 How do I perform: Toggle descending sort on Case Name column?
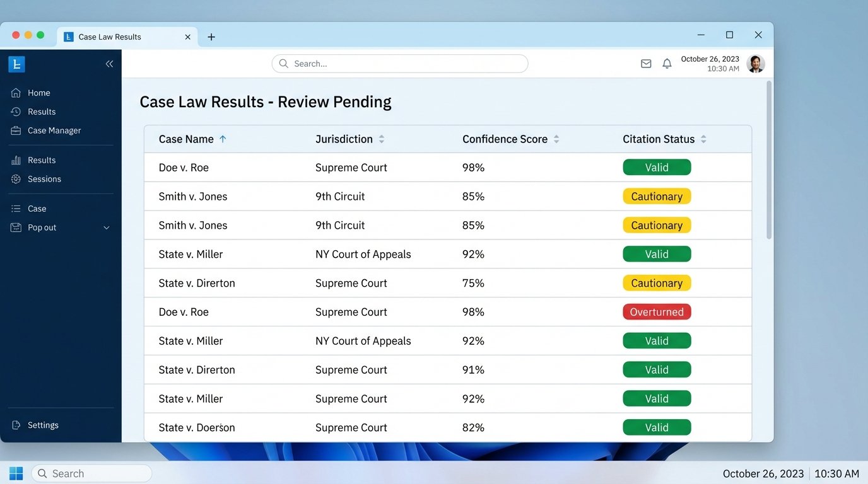[x=223, y=139]
